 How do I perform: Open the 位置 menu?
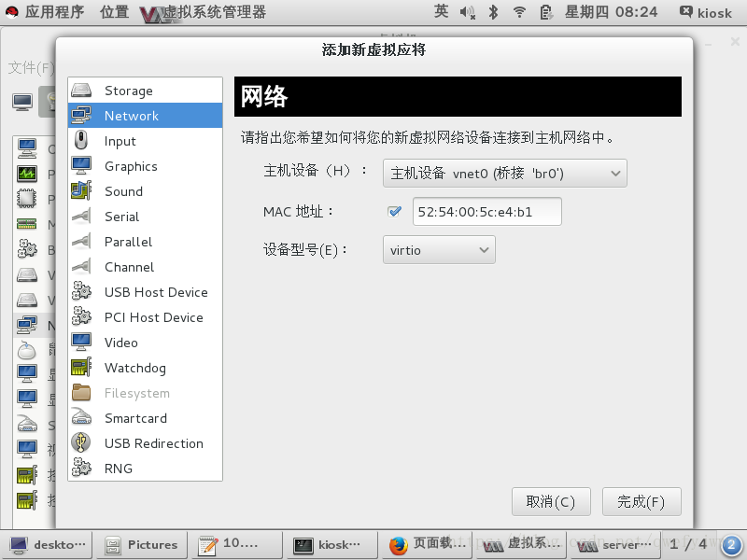click(x=114, y=12)
